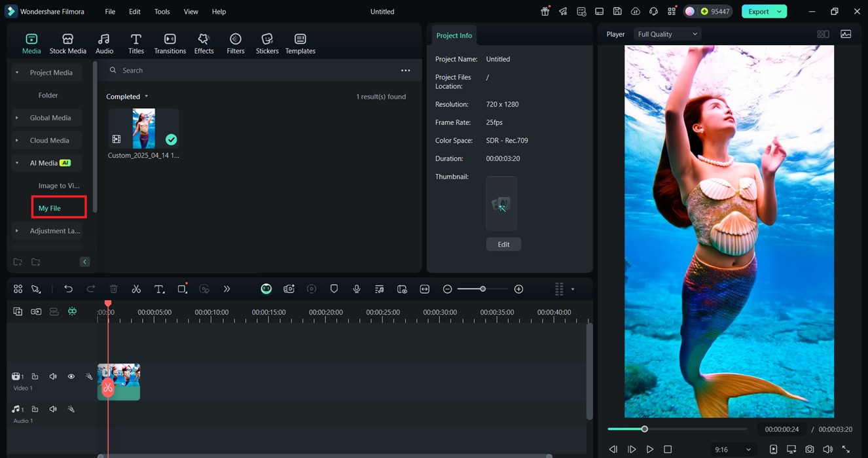Click the zoom out minus icon
The image size is (868, 458).
pos(448,289)
